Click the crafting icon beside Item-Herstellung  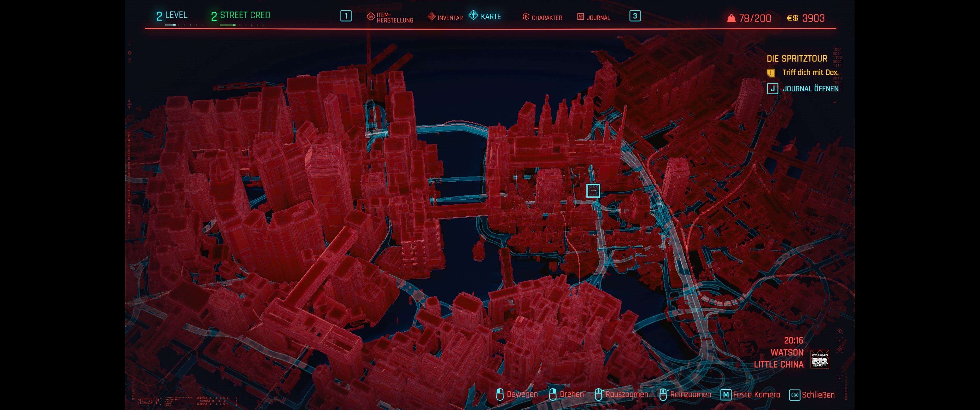pyautogui.click(x=371, y=16)
